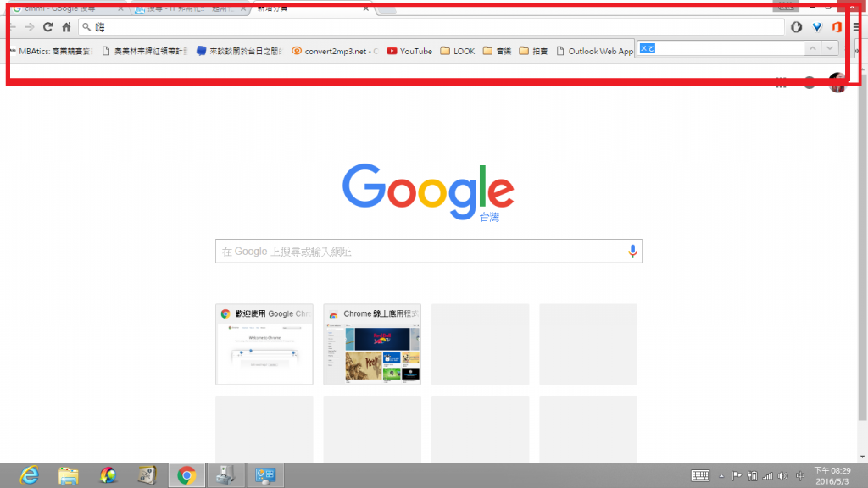Screen dimensions: 868x488
Task: Focus the address bar text field
Action: [431, 27]
